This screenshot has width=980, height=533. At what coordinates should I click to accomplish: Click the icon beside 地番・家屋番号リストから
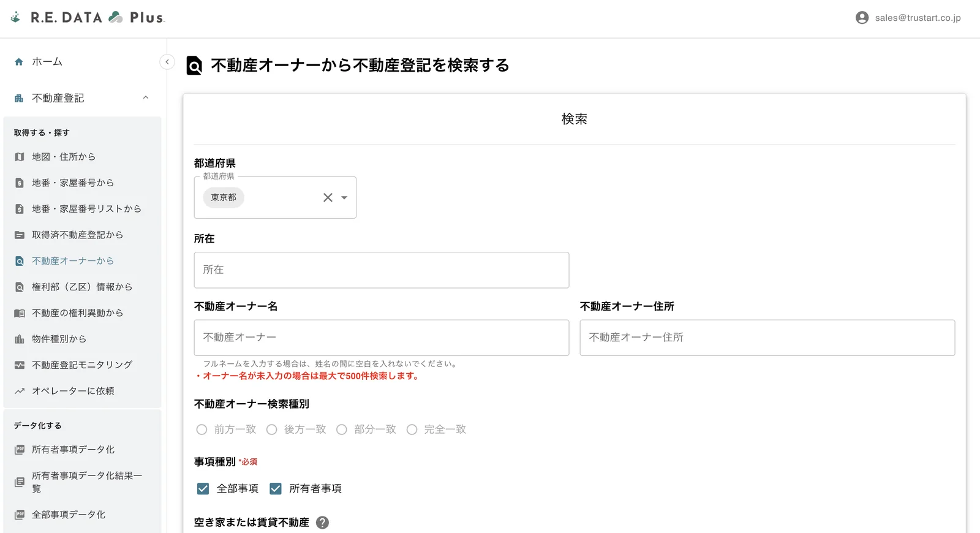click(x=20, y=209)
